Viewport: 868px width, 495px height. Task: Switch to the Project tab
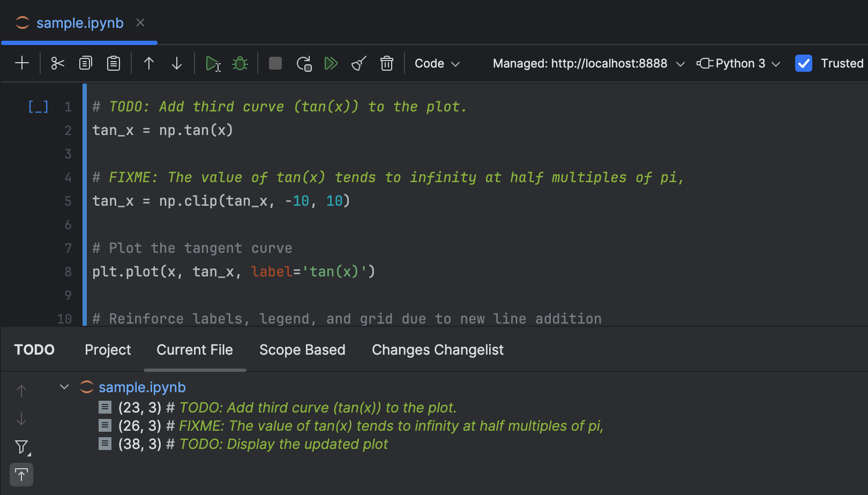(x=108, y=350)
